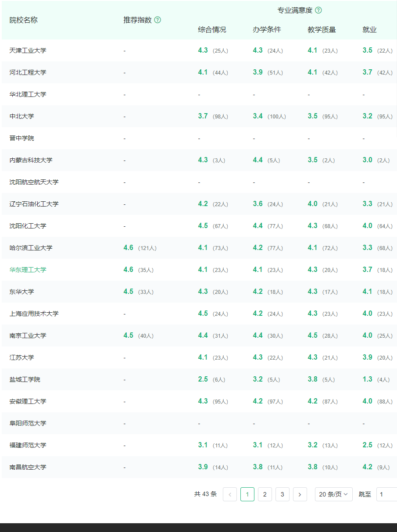Go to page 2 of results
The width and height of the screenshot is (397, 532).
[x=265, y=494]
